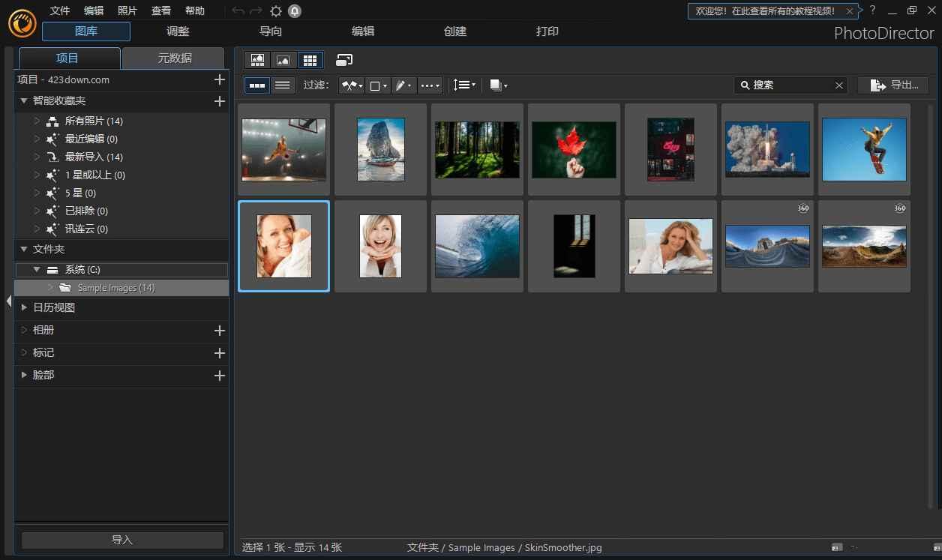The width and height of the screenshot is (942, 560).
Task: Switch to the 元数据 tab
Action: (173, 58)
